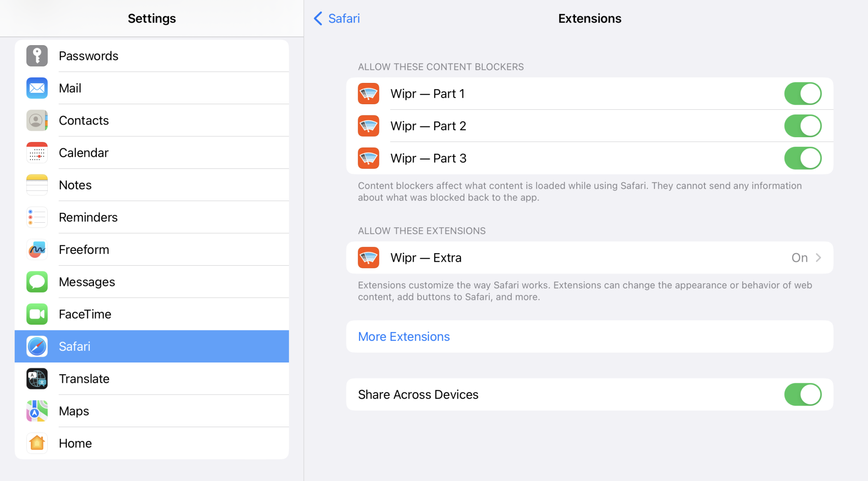Open FaceTime settings
Viewport: 868px width, 481px height.
[152, 314]
